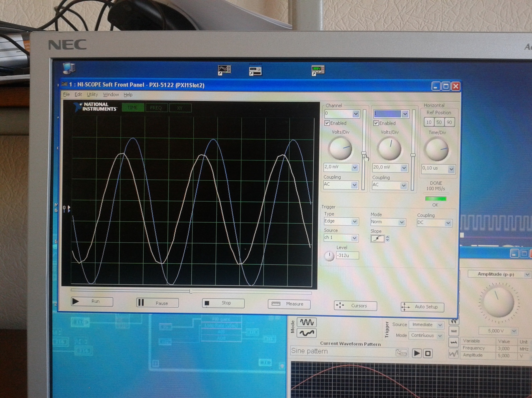Pause the scope acquisition

click(157, 303)
